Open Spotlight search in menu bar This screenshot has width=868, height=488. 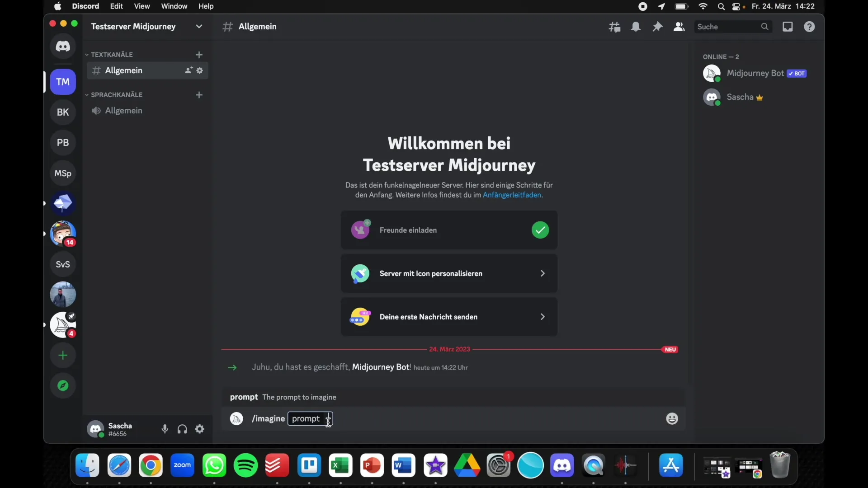coord(722,6)
